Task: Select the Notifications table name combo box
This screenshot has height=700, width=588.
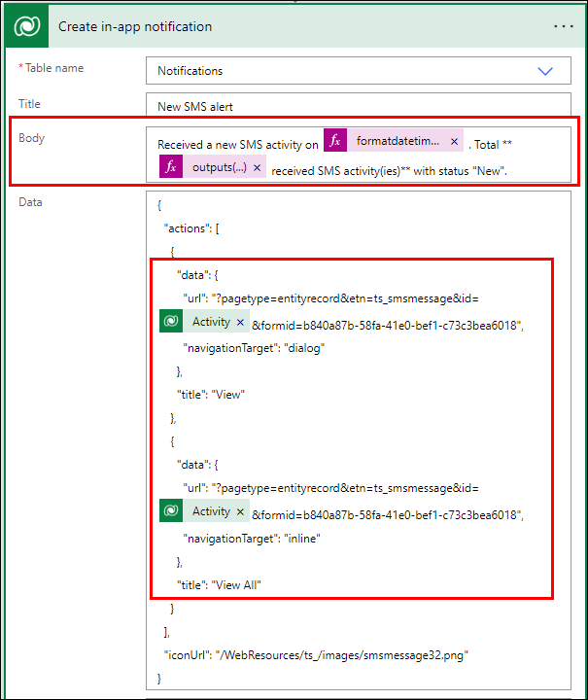Action: (x=340, y=71)
